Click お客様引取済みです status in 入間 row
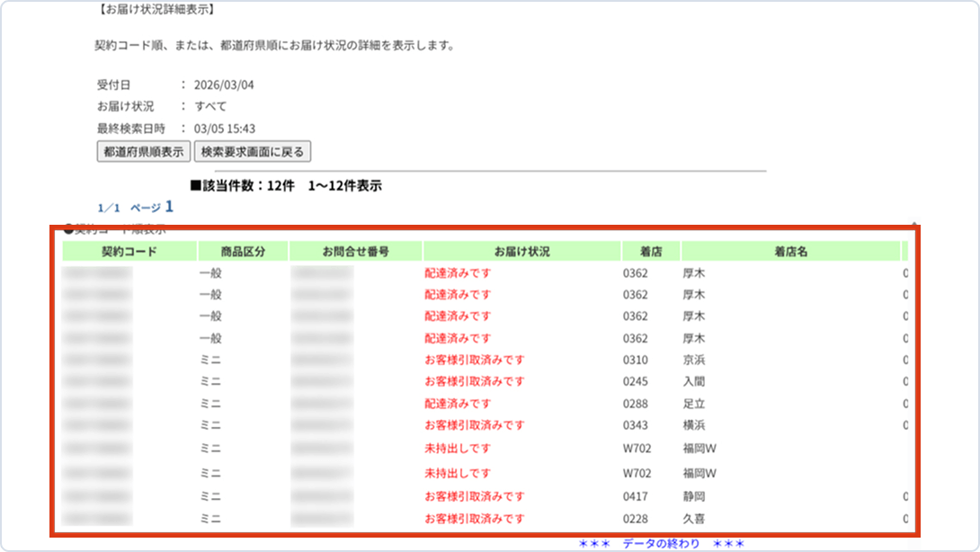This screenshot has width=980, height=552. point(475,381)
